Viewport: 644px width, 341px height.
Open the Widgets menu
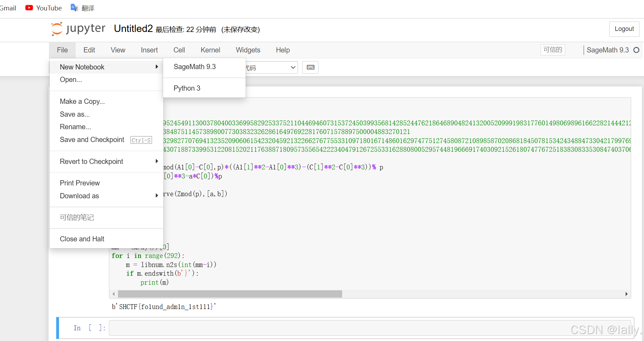coord(248,50)
